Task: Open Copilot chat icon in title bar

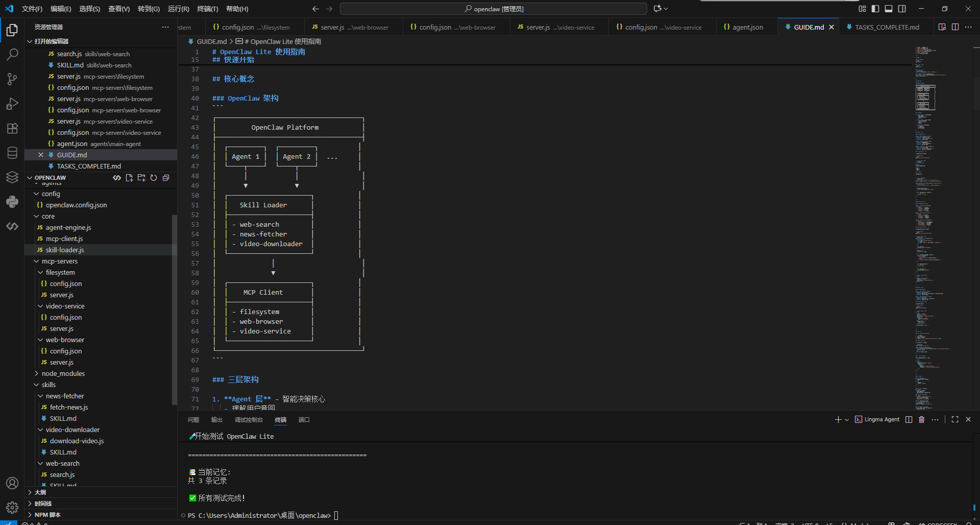Action: 657,9
